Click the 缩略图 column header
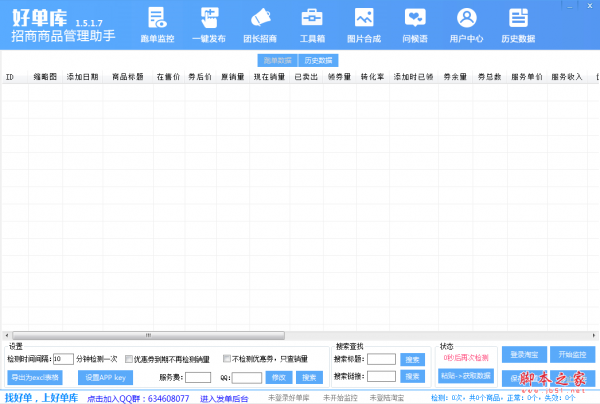The height and width of the screenshot is (404, 600). pyautogui.click(x=45, y=77)
